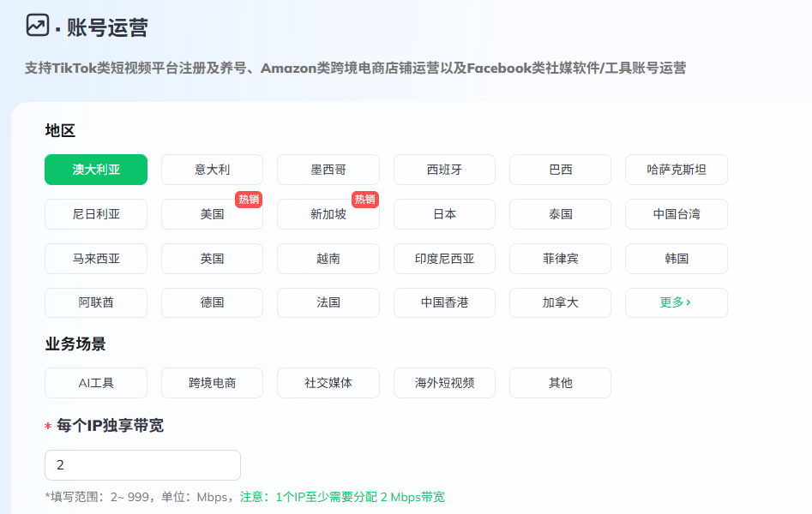The height and width of the screenshot is (514, 812).
Task: Select 泰国 region
Action: click(560, 214)
